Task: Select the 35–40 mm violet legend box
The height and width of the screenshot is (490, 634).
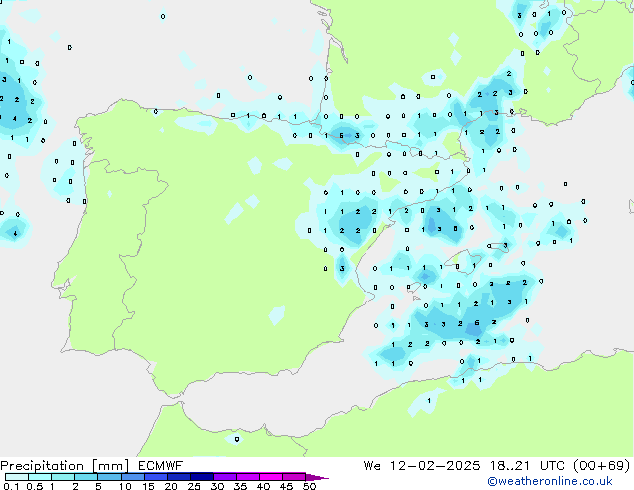Action: pyautogui.click(x=247, y=477)
